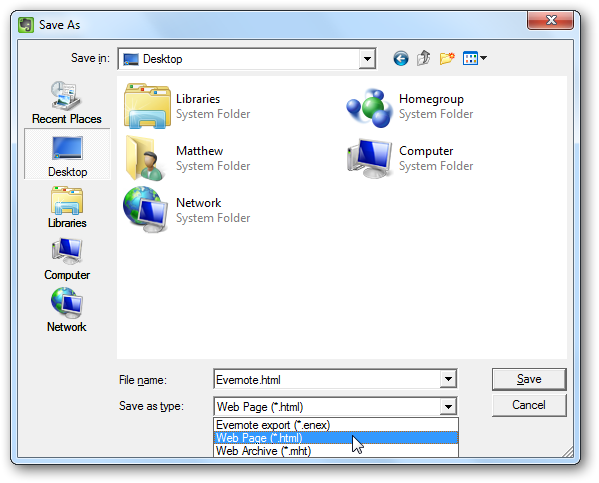Go up one folder level icon
Screen dimensions: 599x483
tap(424, 58)
